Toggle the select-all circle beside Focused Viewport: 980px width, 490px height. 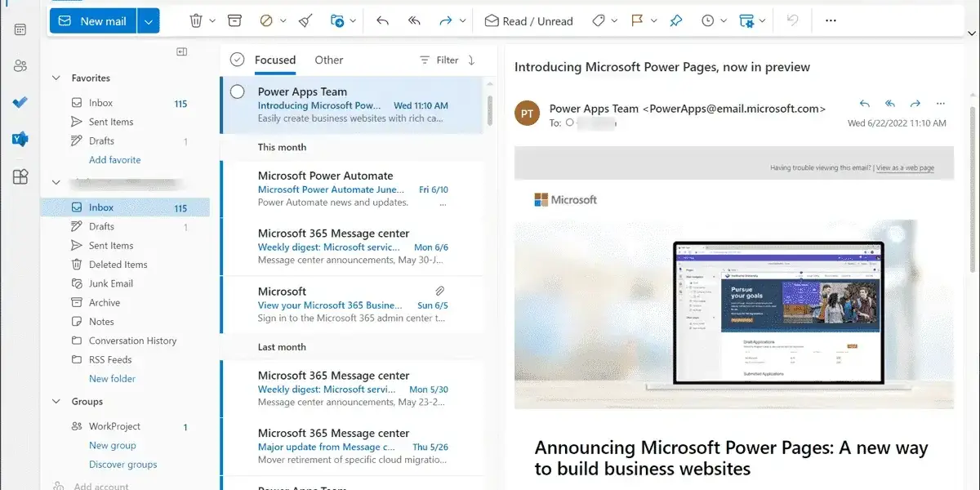tap(238, 60)
